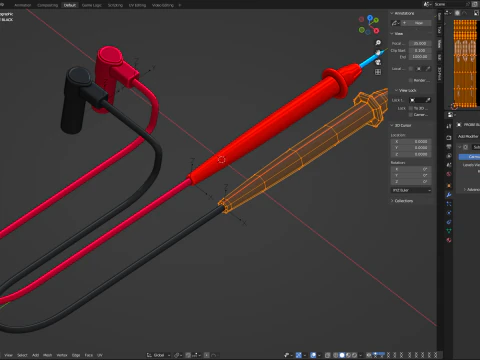
Task: Collapse the View Lock subpanel
Action: [x=406, y=90]
